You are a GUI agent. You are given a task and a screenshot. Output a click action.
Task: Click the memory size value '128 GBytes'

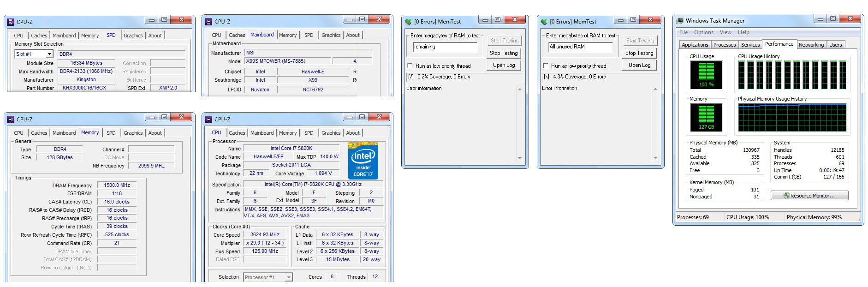tap(59, 157)
